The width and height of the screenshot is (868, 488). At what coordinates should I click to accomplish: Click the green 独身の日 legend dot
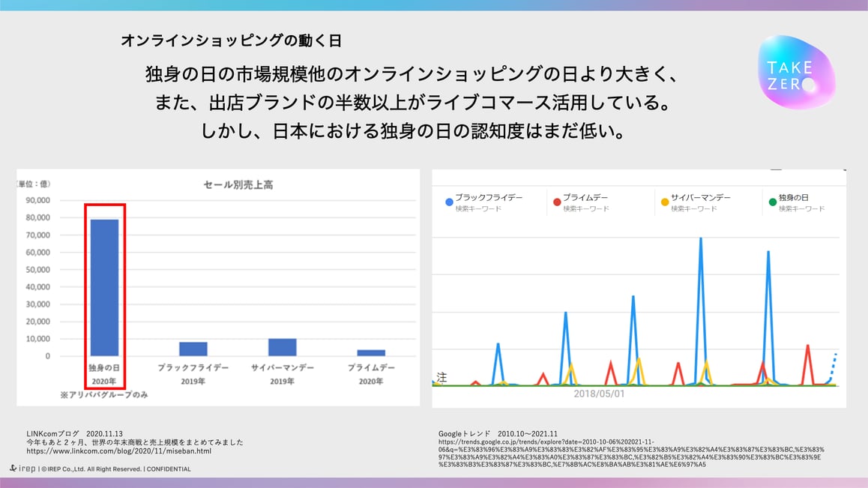[x=772, y=202]
